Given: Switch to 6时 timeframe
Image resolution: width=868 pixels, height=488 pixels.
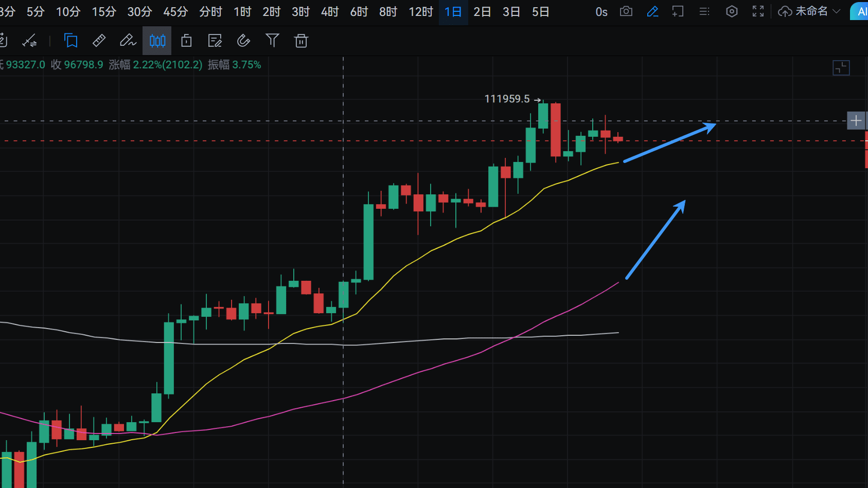Looking at the screenshot, I should 359,12.
